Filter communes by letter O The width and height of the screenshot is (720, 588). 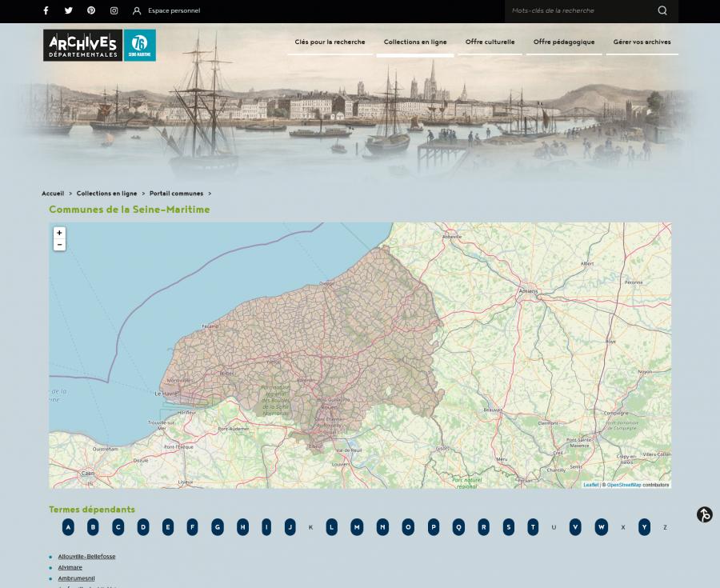[408, 527]
